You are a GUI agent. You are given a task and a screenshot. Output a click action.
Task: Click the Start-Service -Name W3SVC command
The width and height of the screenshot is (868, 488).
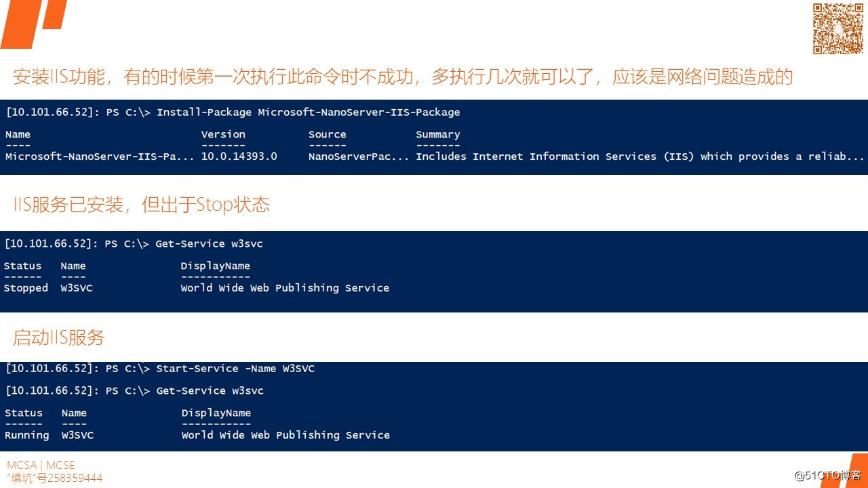click(x=235, y=369)
